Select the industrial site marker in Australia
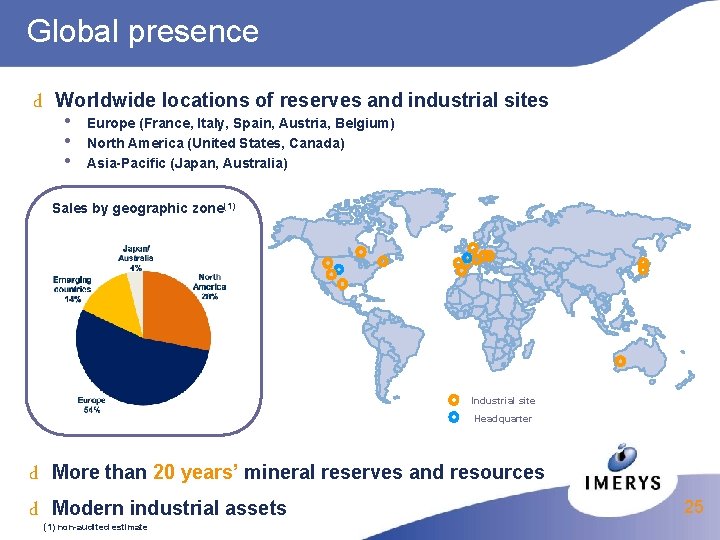The image size is (720, 540). [620, 361]
